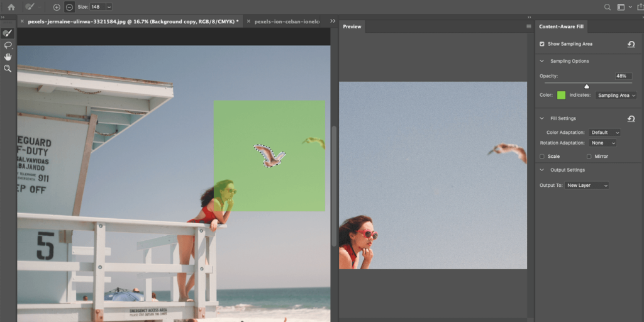The width and height of the screenshot is (644, 322).
Task: Open the Rotation Adaptation dropdown
Action: point(602,143)
